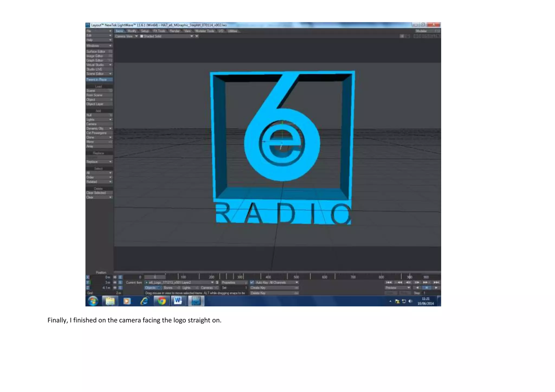Open the Setup tab

[145, 31]
